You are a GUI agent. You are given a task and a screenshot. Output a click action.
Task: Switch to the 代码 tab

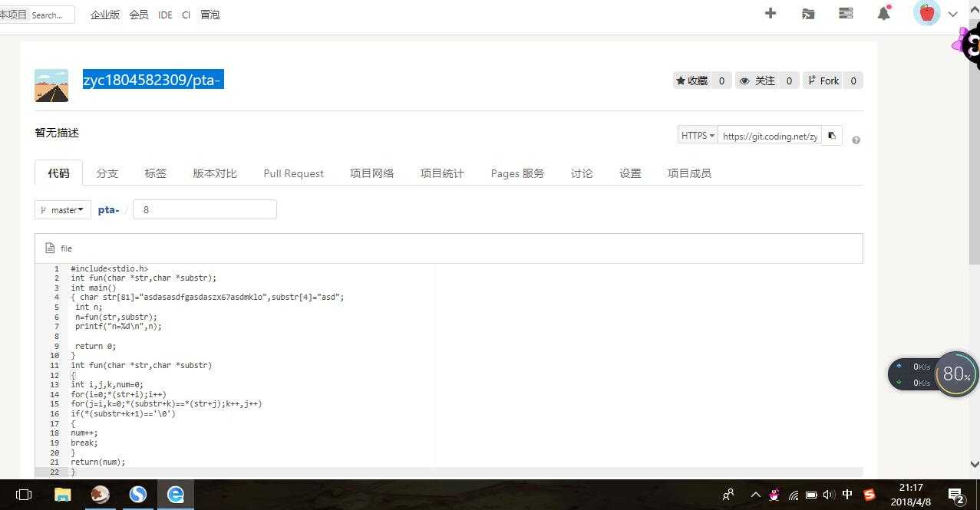pos(58,173)
